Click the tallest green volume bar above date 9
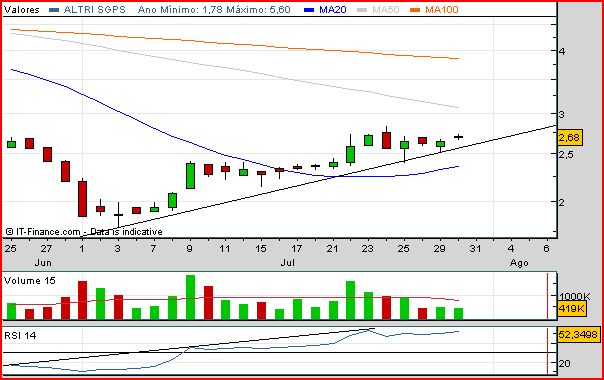This screenshot has height=380, width=604. tap(190, 297)
